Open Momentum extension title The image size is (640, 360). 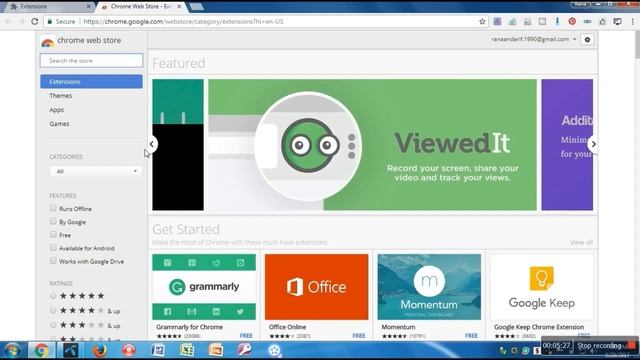pyautogui.click(x=398, y=327)
